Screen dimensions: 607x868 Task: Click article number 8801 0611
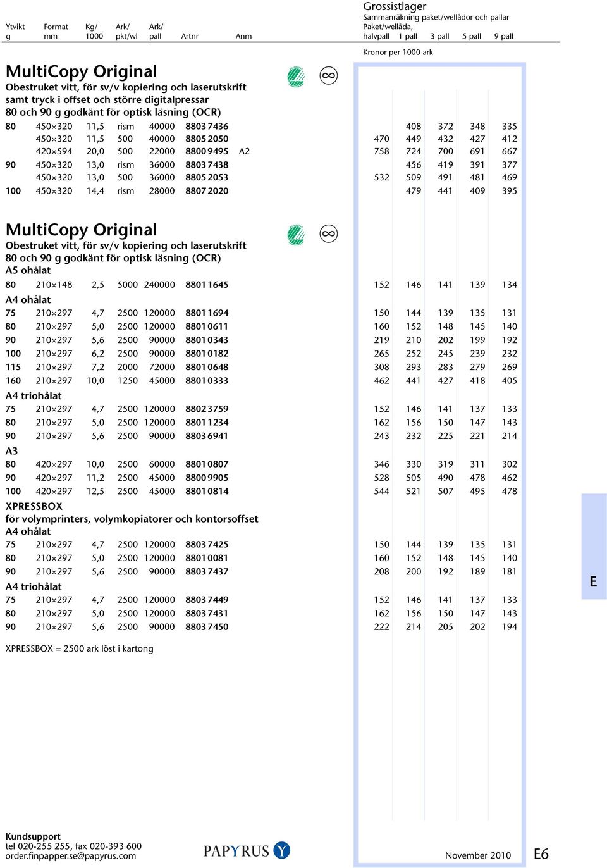pyautogui.click(x=207, y=327)
